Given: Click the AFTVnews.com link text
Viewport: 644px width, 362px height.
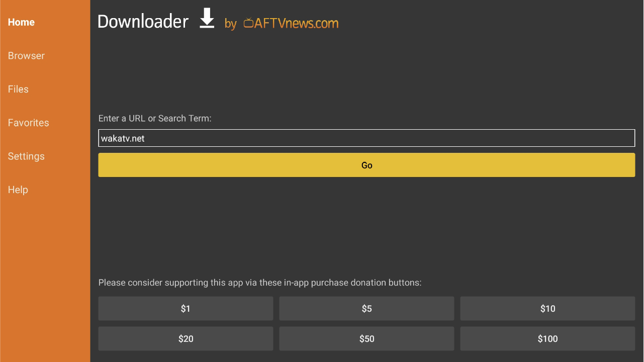Looking at the screenshot, I should click(x=296, y=23).
